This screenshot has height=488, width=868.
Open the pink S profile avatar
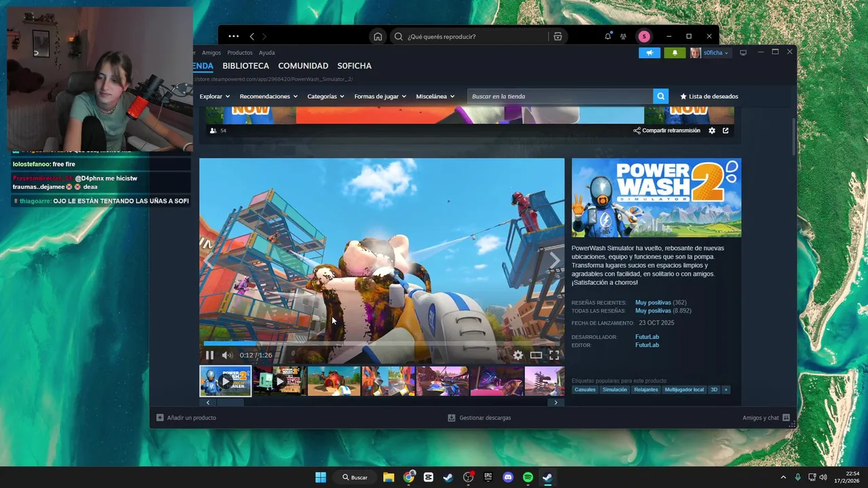644,37
